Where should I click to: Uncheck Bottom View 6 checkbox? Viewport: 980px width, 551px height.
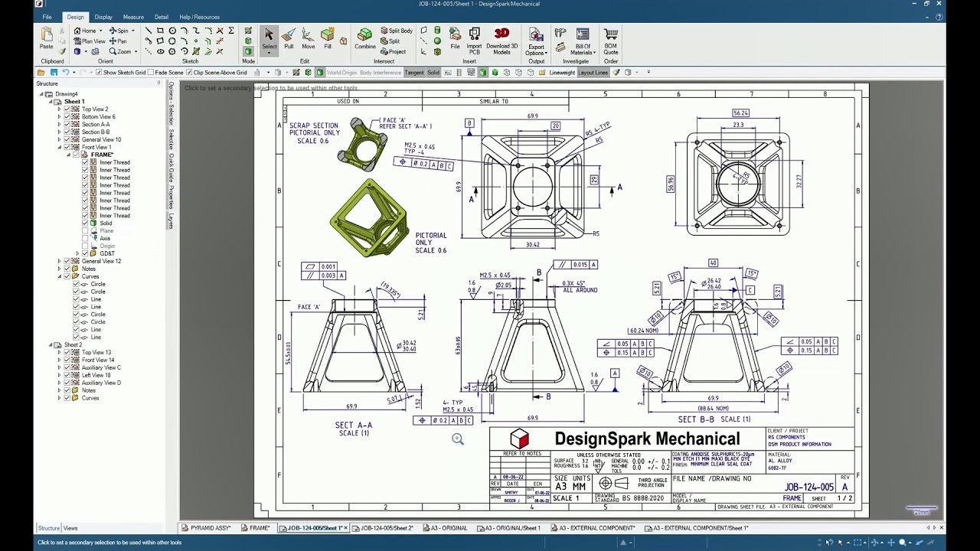click(x=67, y=117)
